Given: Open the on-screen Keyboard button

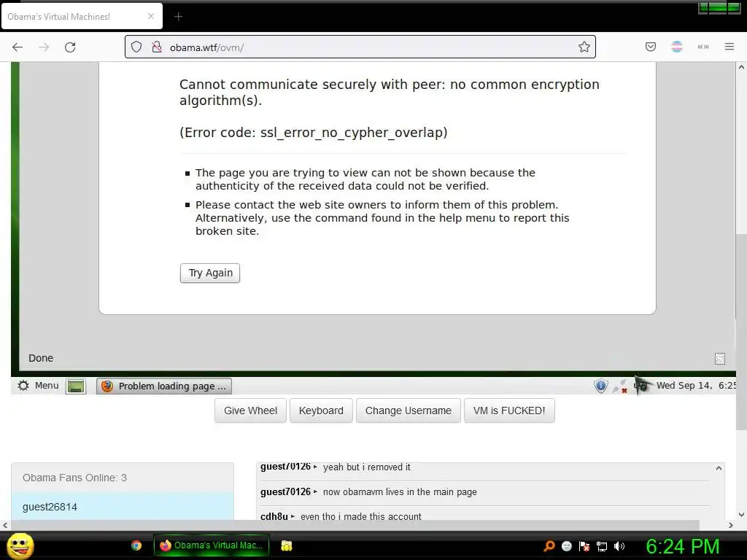Looking at the screenshot, I should (x=321, y=411).
